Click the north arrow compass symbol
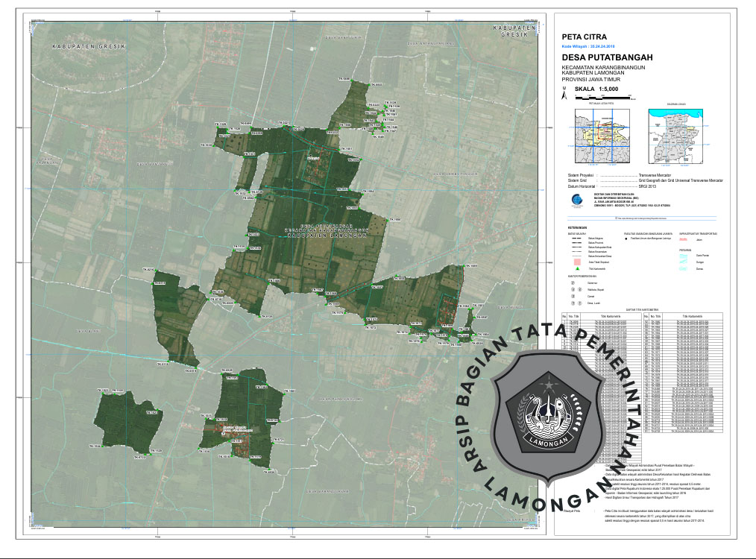Screen dimensions: 756x559 565,94
